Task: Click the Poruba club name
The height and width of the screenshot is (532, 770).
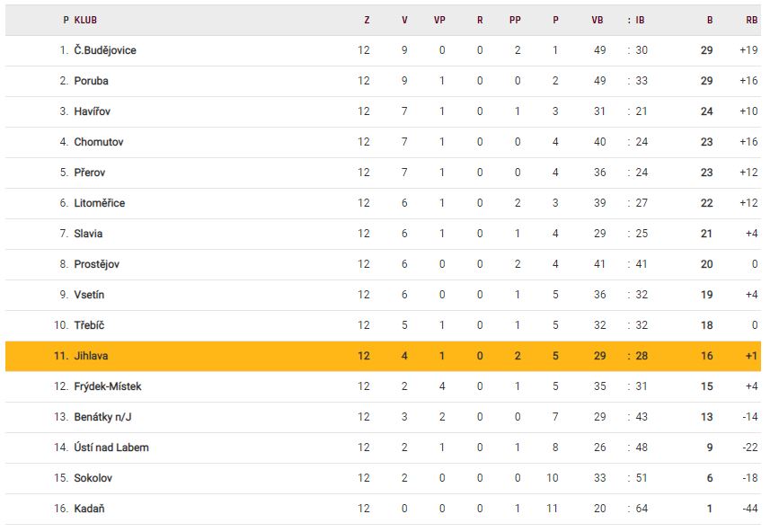Action: point(92,81)
